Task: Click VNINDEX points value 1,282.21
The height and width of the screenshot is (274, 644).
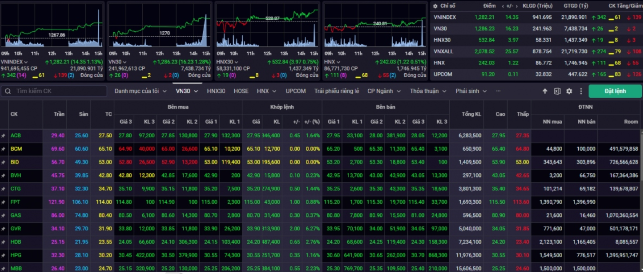Action: pos(484,18)
